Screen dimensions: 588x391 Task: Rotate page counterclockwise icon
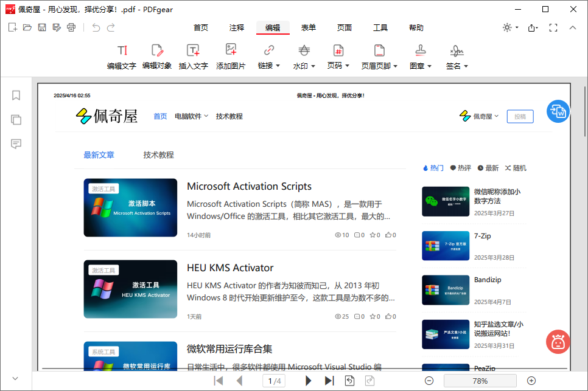point(349,381)
